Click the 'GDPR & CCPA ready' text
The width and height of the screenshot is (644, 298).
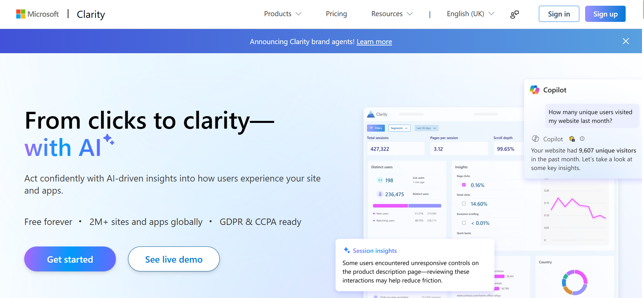coord(260,222)
